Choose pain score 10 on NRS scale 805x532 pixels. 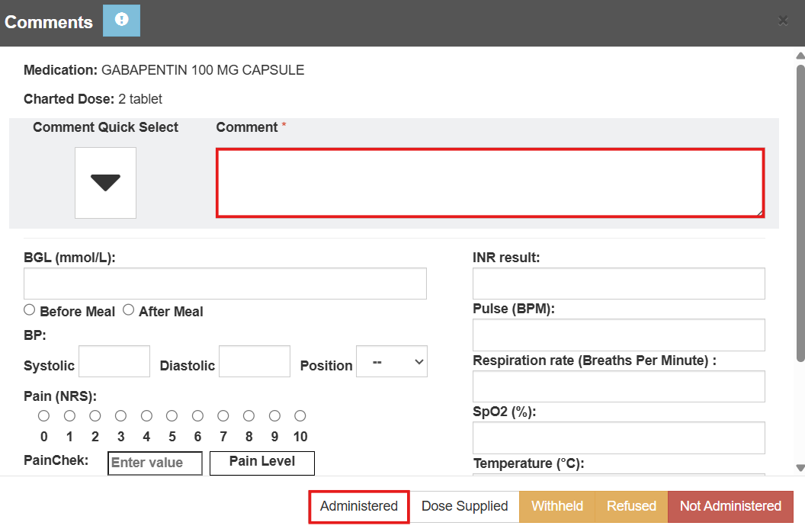(300, 416)
